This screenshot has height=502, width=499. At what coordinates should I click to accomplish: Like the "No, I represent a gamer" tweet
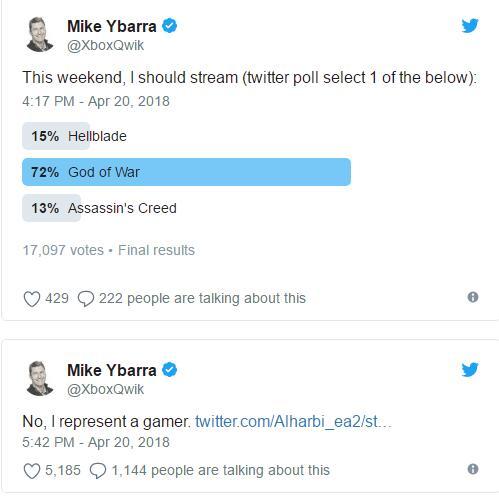point(32,471)
